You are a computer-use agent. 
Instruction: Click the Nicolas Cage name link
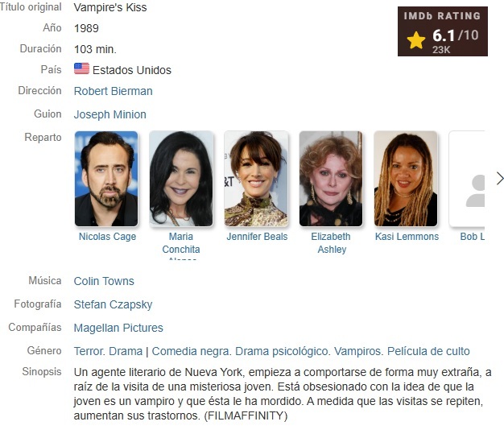(107, 237)
